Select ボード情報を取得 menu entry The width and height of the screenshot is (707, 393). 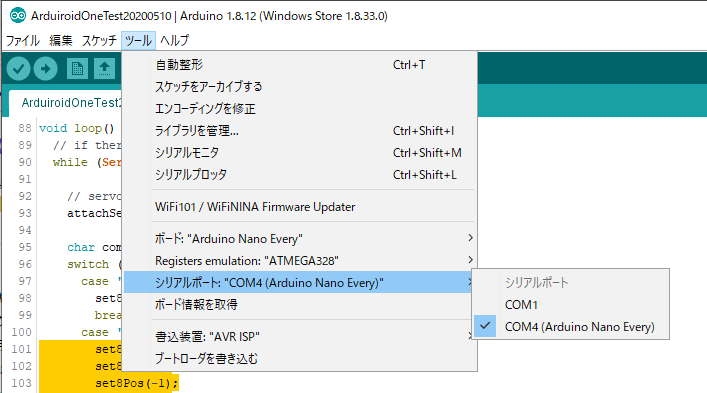tap(299, 305)
